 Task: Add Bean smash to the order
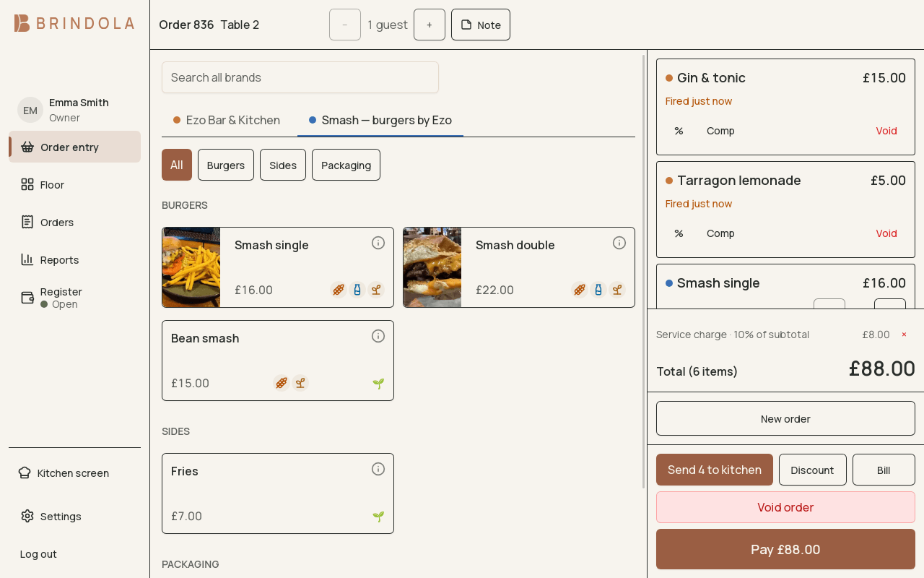coord(278,361)
